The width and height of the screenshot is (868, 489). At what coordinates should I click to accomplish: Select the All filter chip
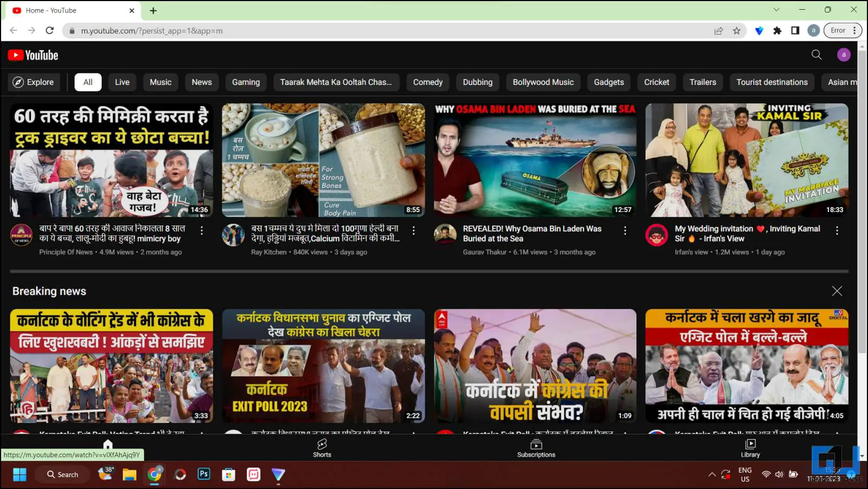pos(88,82)
